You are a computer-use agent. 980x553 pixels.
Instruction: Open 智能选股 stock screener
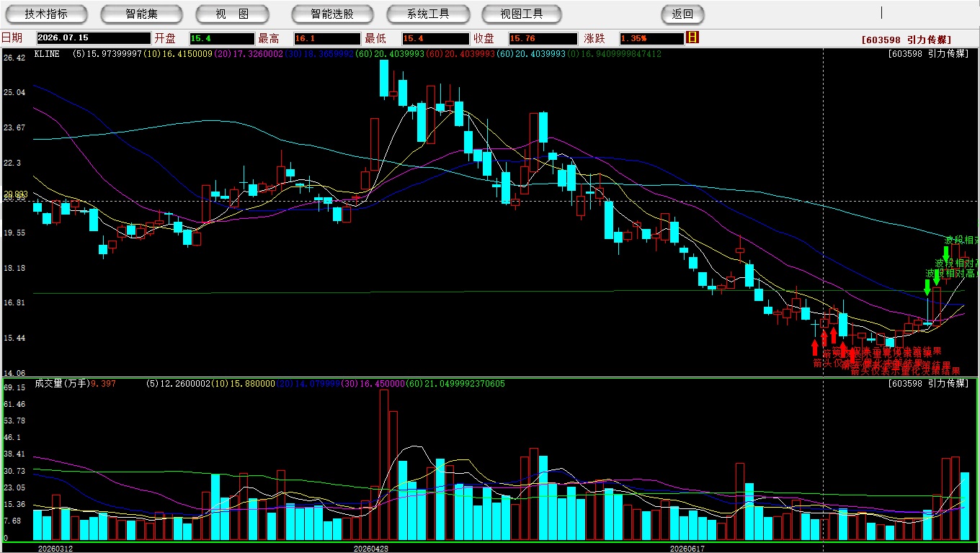tap(332, 14)
